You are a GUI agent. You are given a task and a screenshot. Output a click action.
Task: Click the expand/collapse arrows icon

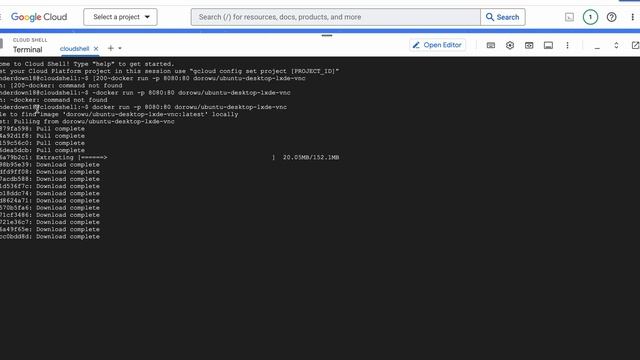click(x=616, y=45)
